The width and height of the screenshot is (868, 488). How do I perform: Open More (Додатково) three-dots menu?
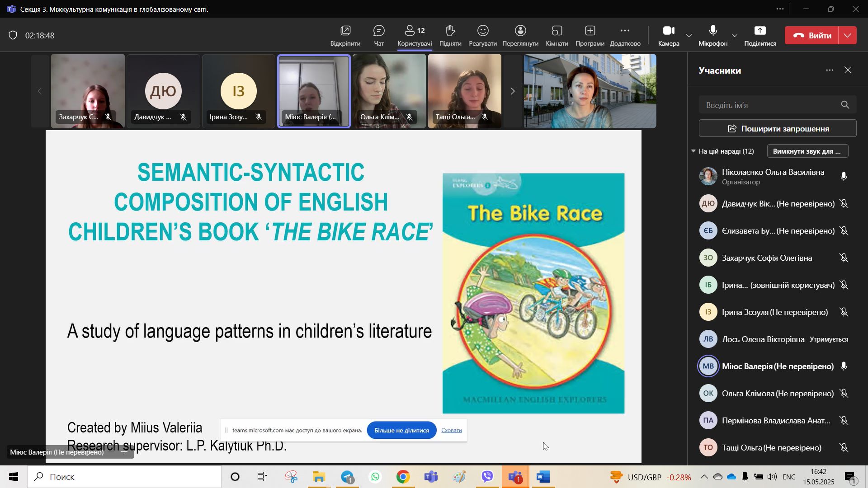click(625, 31)
